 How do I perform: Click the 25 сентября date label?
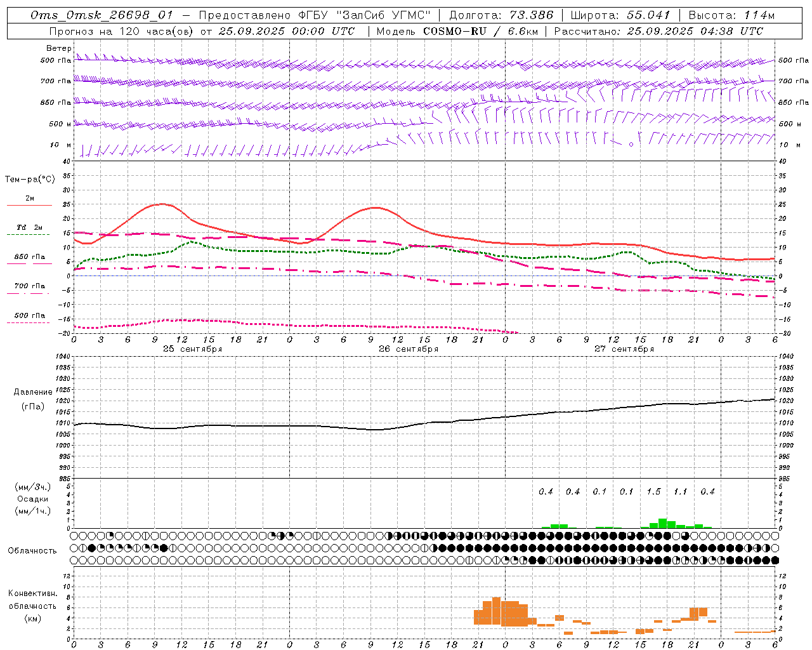coord(192,349)
